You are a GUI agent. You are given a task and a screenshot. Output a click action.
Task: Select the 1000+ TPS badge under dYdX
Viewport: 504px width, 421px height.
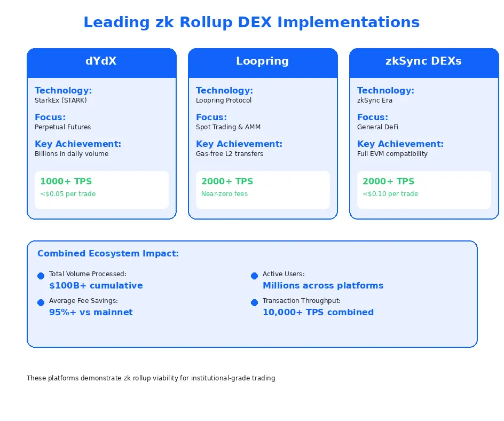[x=101, y=189]
